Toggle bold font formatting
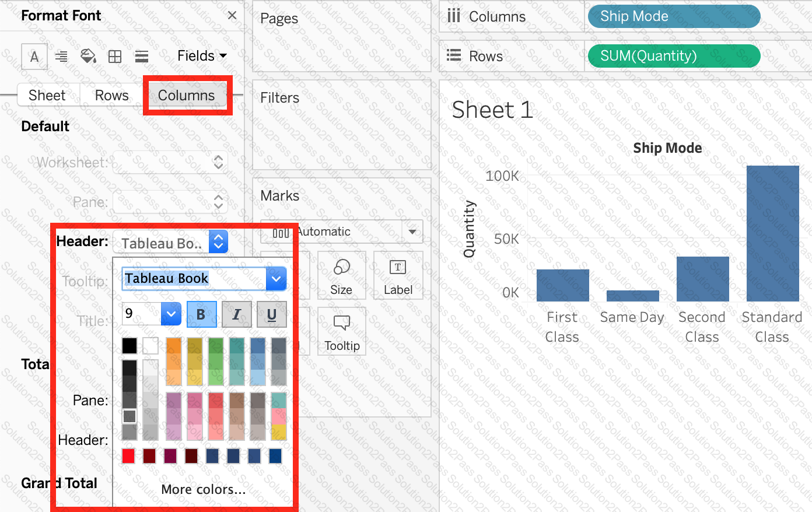The image size is (812, 512). (x=201, y=315)
